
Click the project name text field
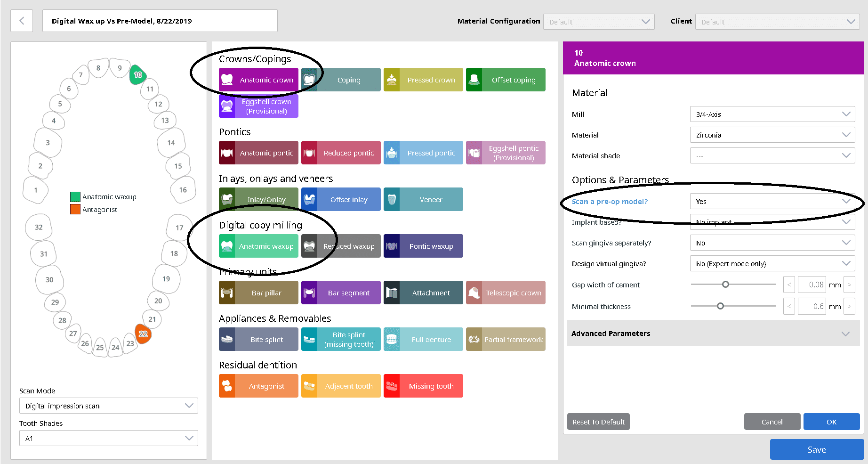point(160,21)
